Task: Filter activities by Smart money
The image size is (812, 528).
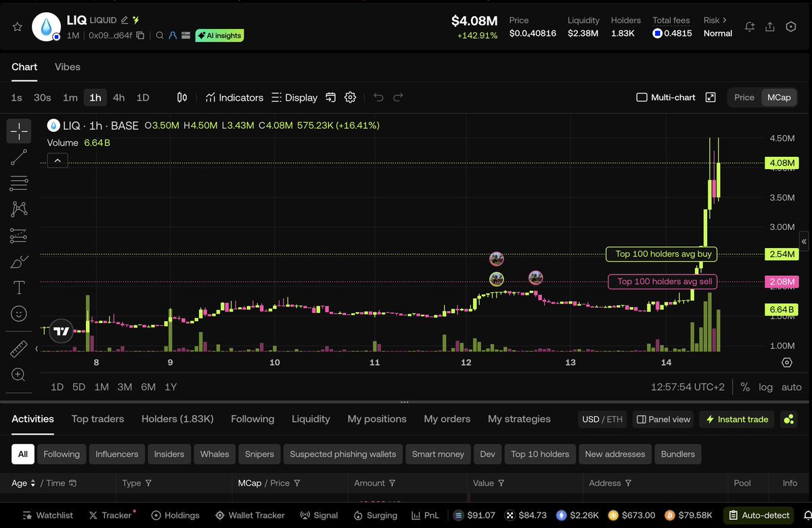Action: tap(438, 454)
